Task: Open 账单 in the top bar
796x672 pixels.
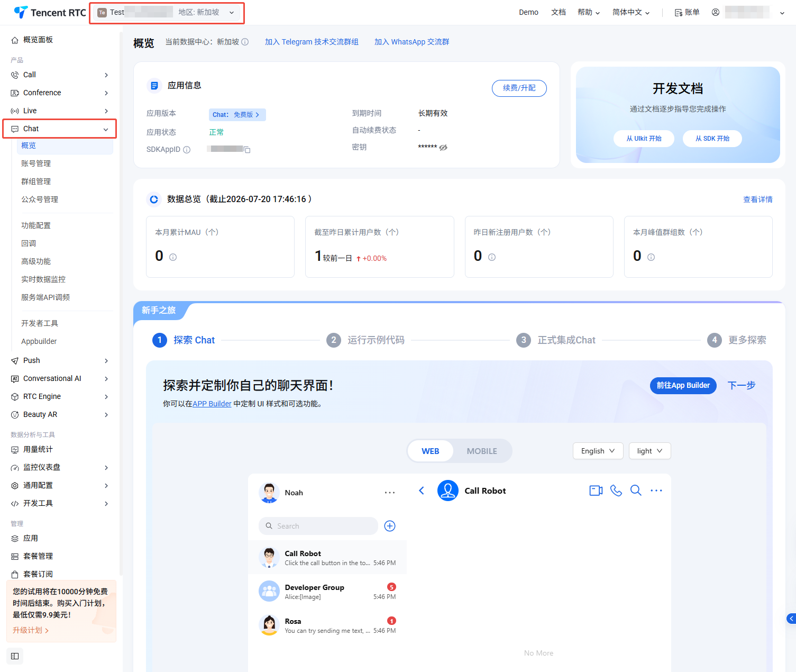Action: [x=687, y=12]
